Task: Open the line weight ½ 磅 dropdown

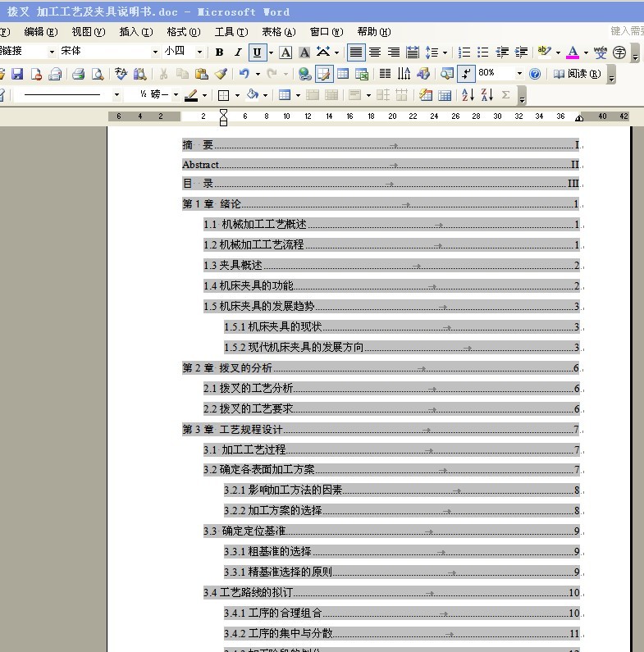Action: click(176, 95)
